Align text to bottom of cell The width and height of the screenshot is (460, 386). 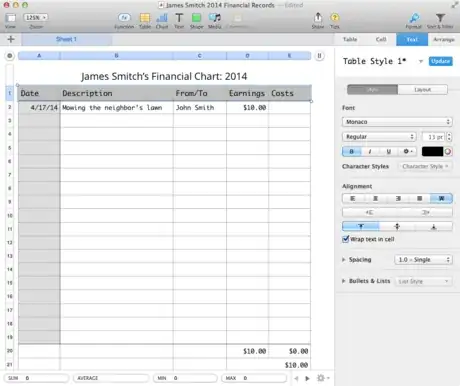click(434, 227)
